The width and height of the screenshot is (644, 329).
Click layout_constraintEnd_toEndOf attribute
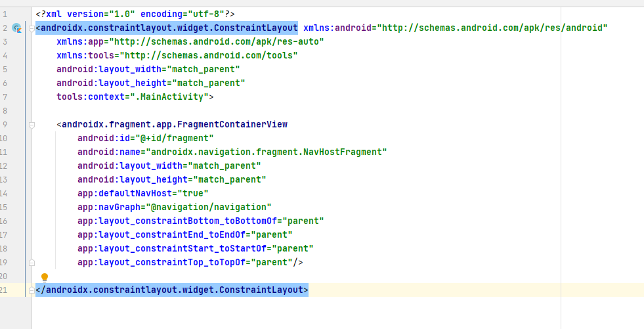[185, 235]
